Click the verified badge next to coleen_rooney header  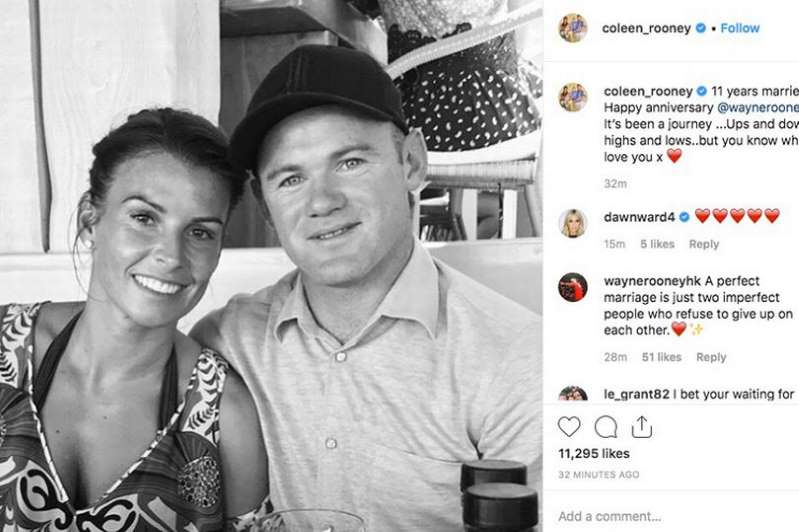[x=701, y=28]
